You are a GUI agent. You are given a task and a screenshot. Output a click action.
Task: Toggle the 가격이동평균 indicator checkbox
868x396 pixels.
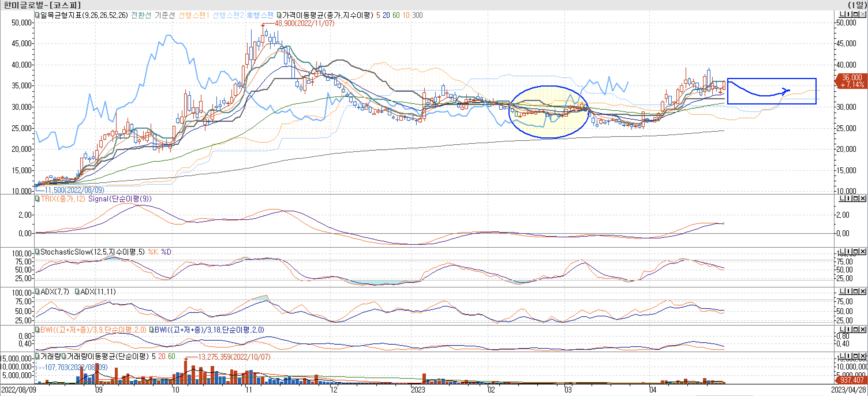click(279, 15)
